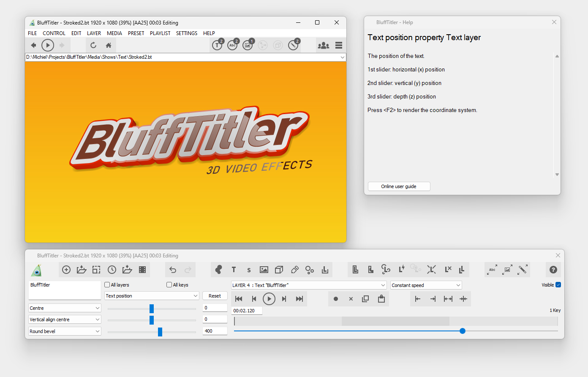The image size is (588, 377).
Task: Click the pencil icon with badge 2
Action: click(294, 45)
